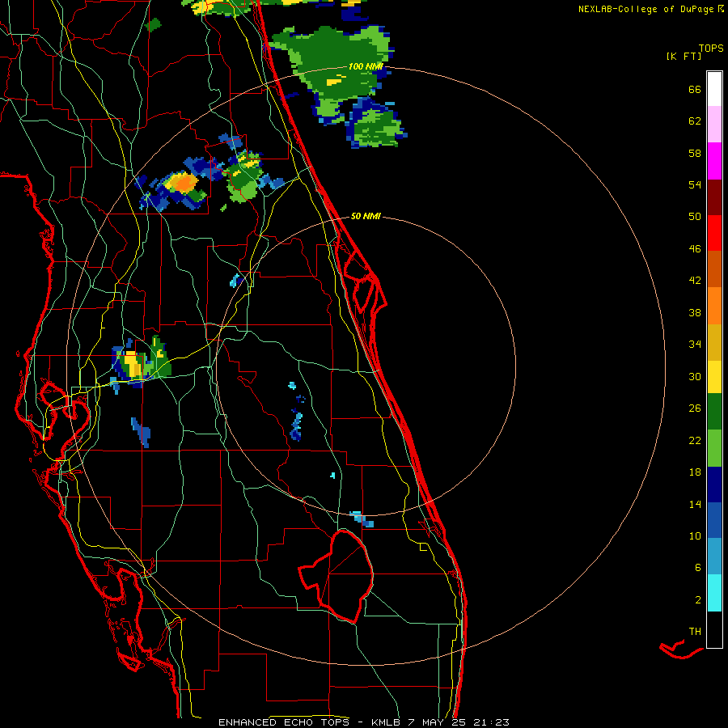Select the cyan legend swatch
The height and width of the screenshot is (728, 728).
click(x=714, y=593)
